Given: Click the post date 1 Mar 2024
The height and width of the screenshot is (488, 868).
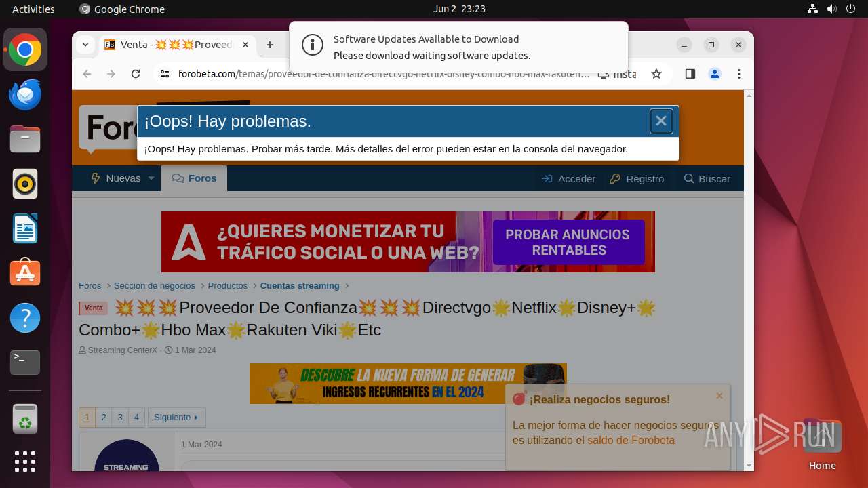Looking at the screenshot, I should coord(201,445).
